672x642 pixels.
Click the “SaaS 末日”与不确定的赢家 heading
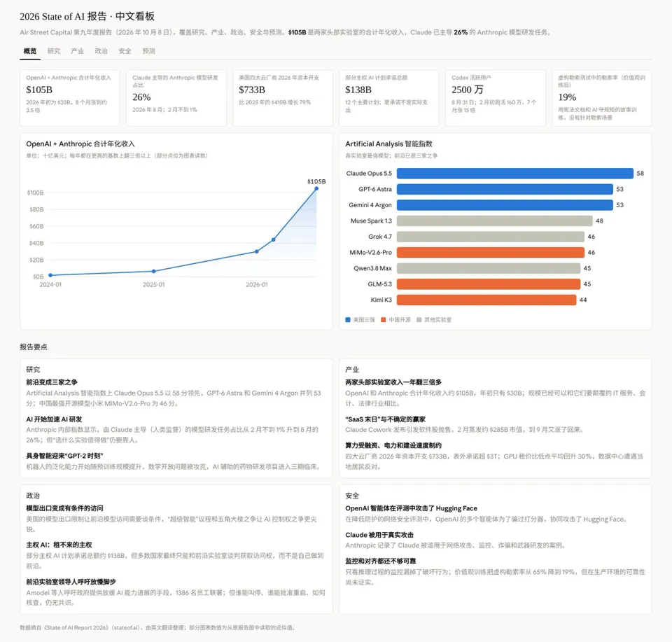pyautogui.click(x=385, y=419)
